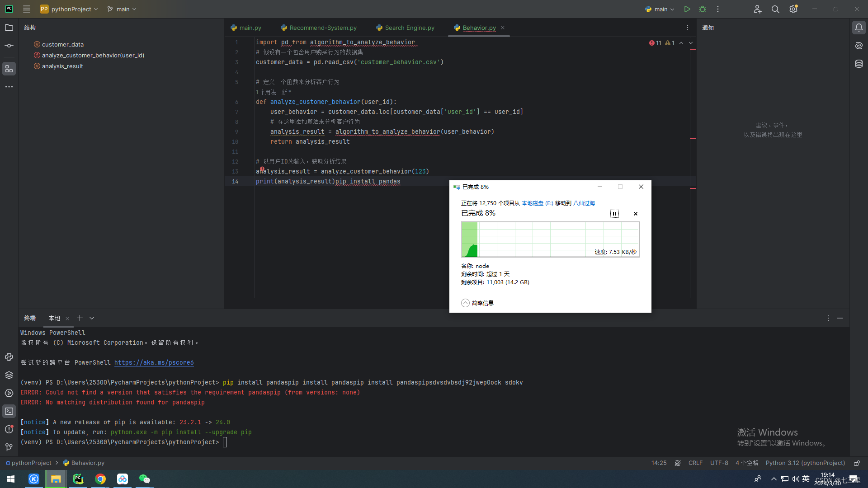Open the Database tool window icon
Viewport: 868px width, 488px height.
pyautogui.click(x=859, y=64)
